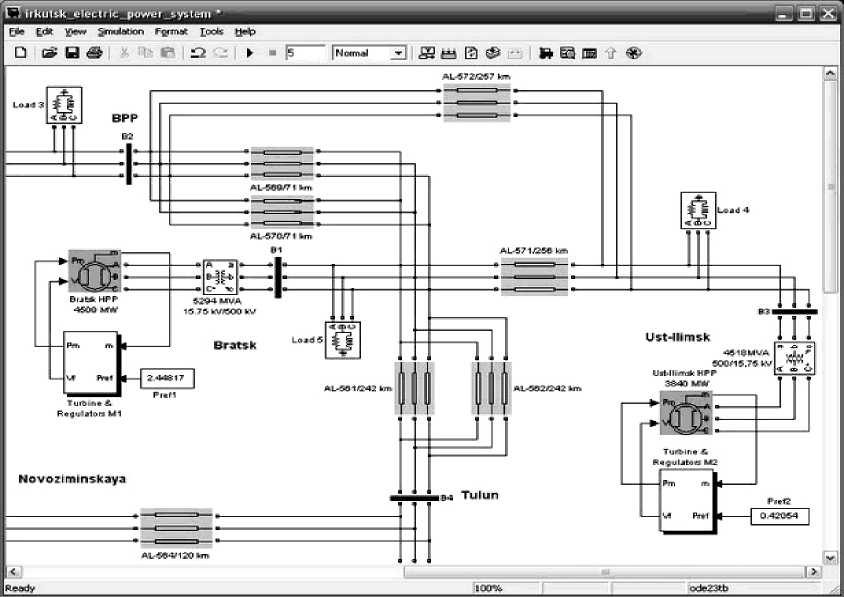Click the 100% zoom status text
Image resolution: width=844 pixels, height=597 pixels.
(x=488, y=588)
